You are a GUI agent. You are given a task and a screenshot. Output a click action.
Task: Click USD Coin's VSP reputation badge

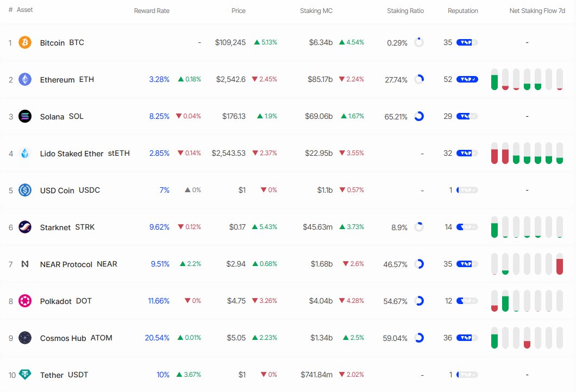click(x=467, y=190)
